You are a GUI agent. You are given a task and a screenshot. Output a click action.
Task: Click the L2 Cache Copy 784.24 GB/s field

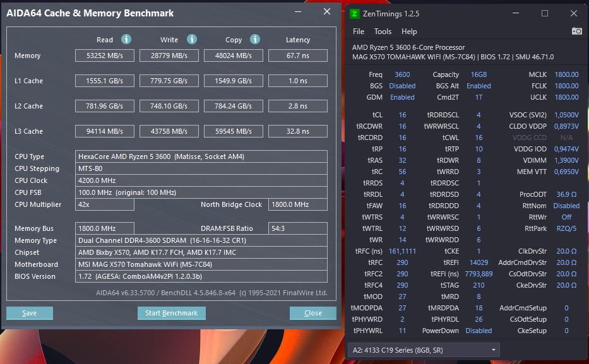(x=234, y=106)
